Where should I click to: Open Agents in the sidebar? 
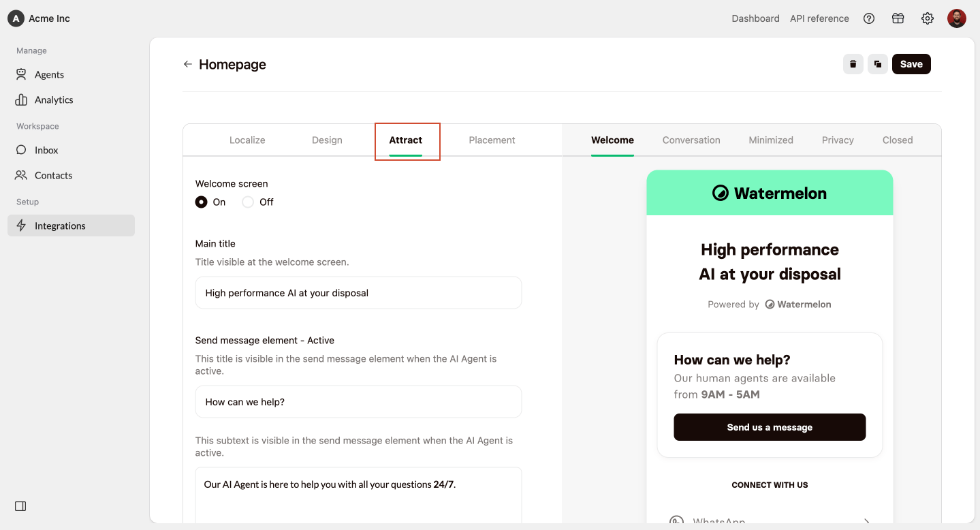[x=71, y=74]
